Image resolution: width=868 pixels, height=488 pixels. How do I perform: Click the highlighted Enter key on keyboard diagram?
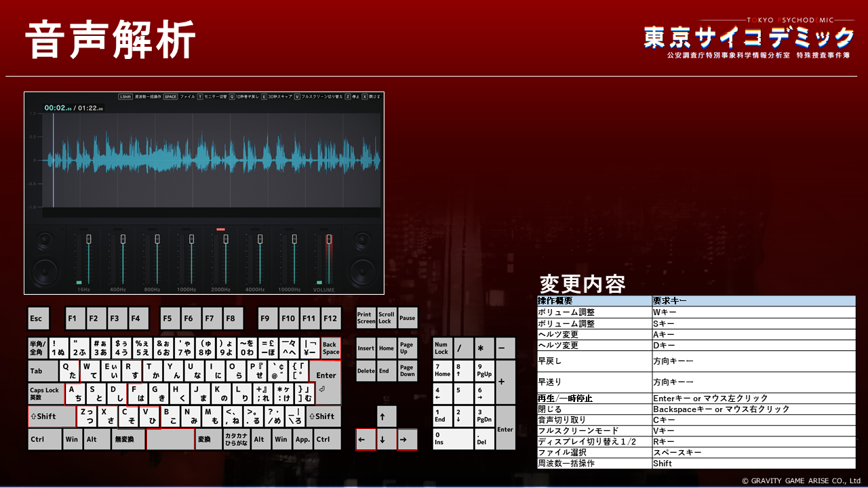[325, 382]
